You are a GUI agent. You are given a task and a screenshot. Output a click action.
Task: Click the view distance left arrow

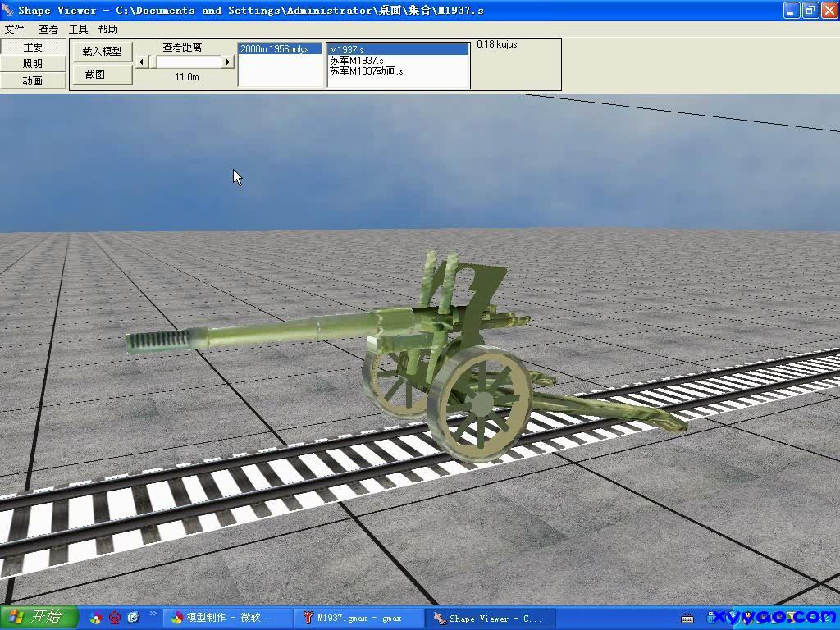click(x=141, y=62)
